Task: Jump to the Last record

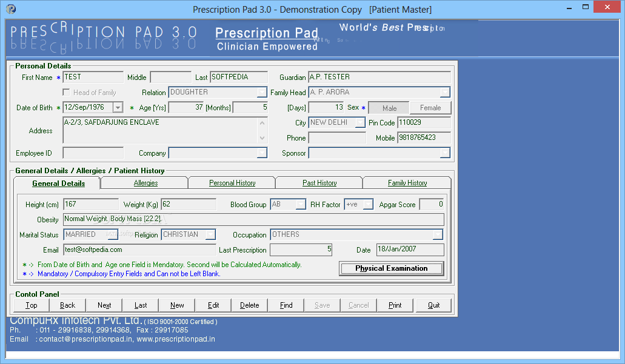Action: tap(141, 305)
